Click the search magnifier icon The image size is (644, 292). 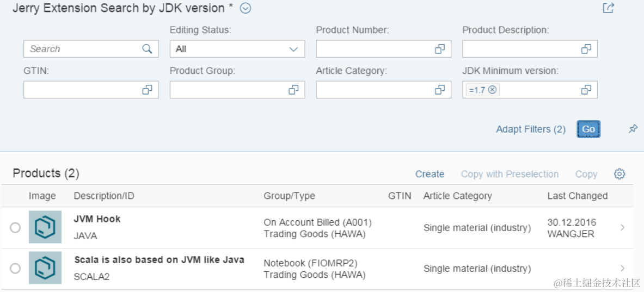(x=147, y=49)
